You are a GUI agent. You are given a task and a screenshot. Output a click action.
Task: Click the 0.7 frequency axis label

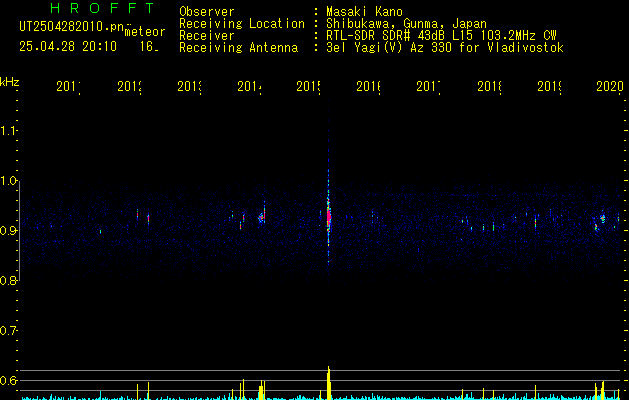click(8, 330)
